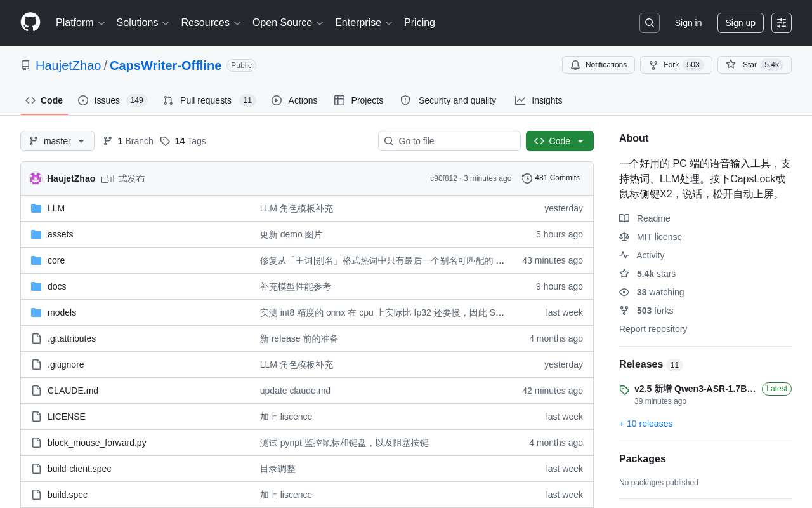812x508 pixels.
Task: Switch to the Pull requests tab
Action: point(209,100)
